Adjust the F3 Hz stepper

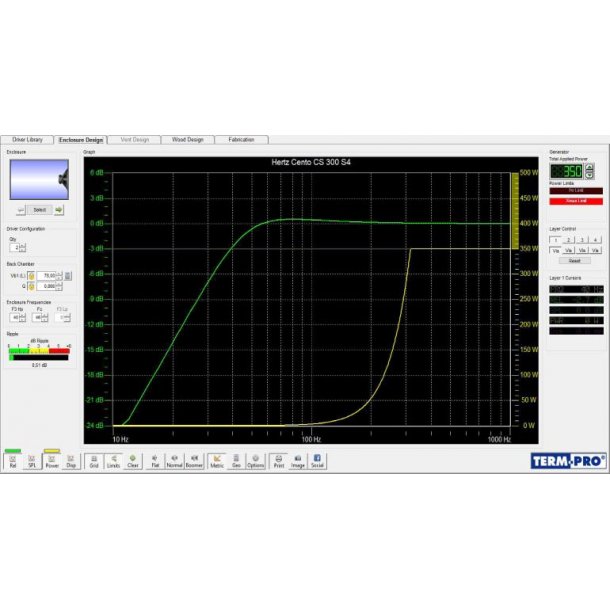tap(23, 317)
